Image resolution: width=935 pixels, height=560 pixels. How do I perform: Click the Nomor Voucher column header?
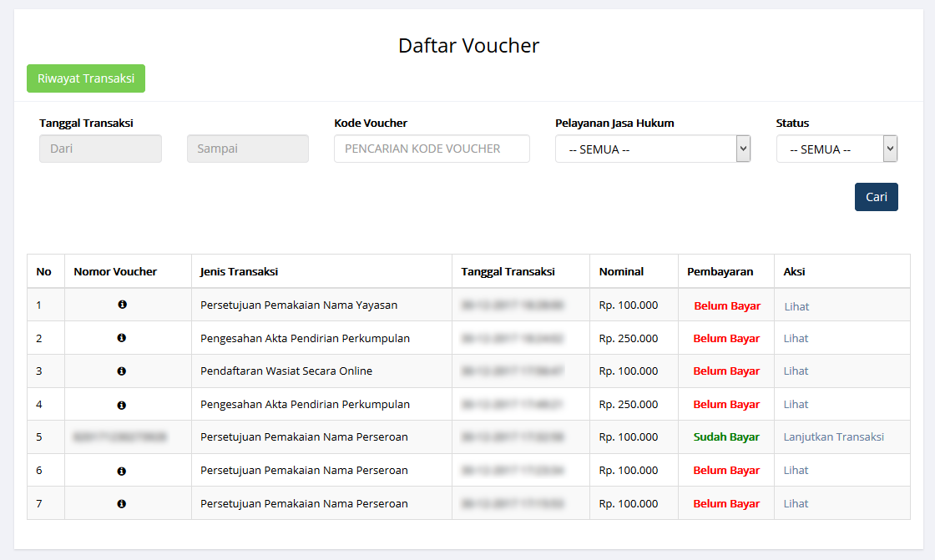[115, 271]
